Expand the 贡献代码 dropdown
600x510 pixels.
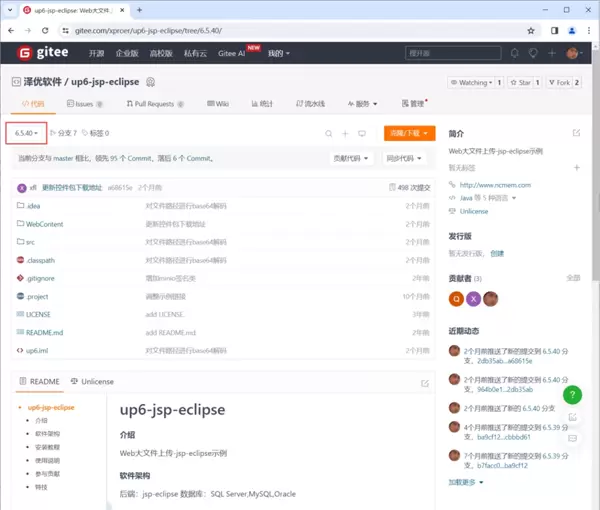point(356,158)
